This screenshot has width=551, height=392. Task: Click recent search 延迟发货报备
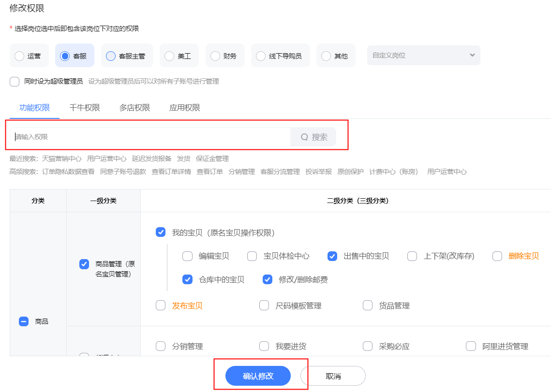click(152, 159)
